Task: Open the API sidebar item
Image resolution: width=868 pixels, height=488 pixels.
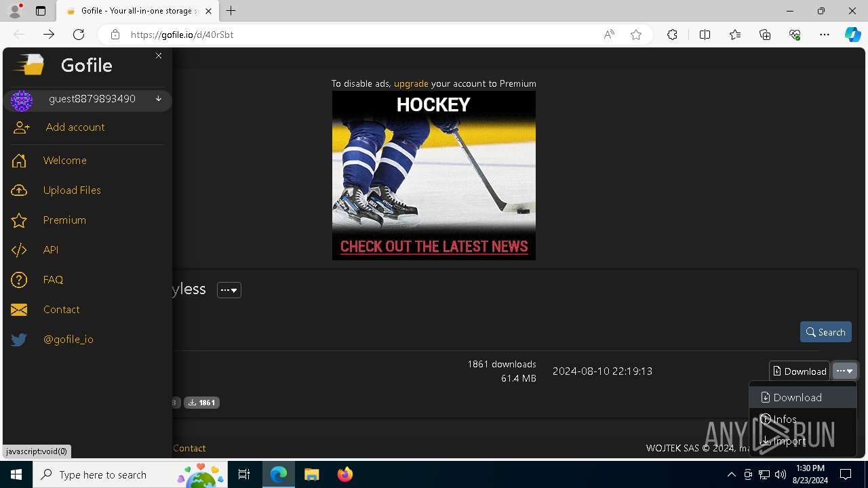Action: point(51,250)
